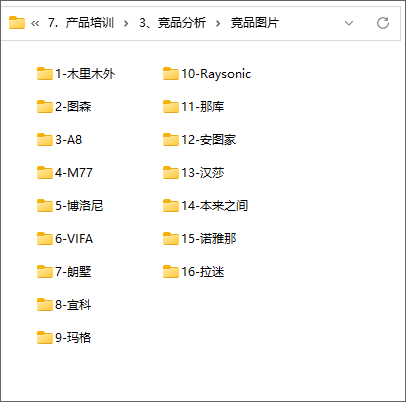Select folder named 14-本来之间
The width and height of the screenshot is (406, 402).
(205, 206)
